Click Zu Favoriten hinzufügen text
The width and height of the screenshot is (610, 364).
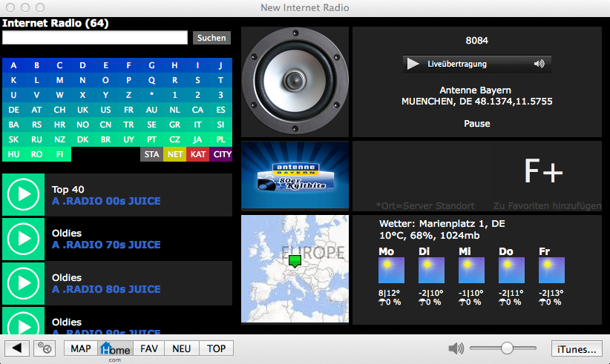(x=547, y=206)
